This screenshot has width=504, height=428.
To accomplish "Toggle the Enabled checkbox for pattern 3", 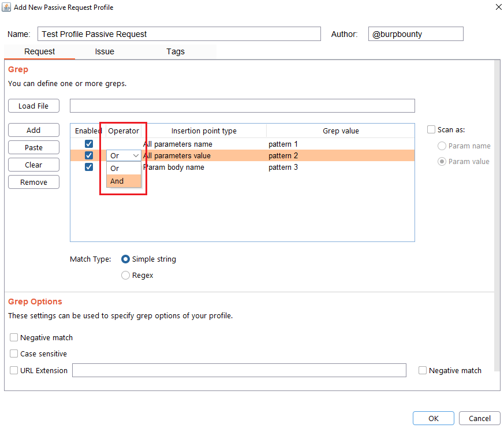I will pyautogui.click(x=89, y=167).
